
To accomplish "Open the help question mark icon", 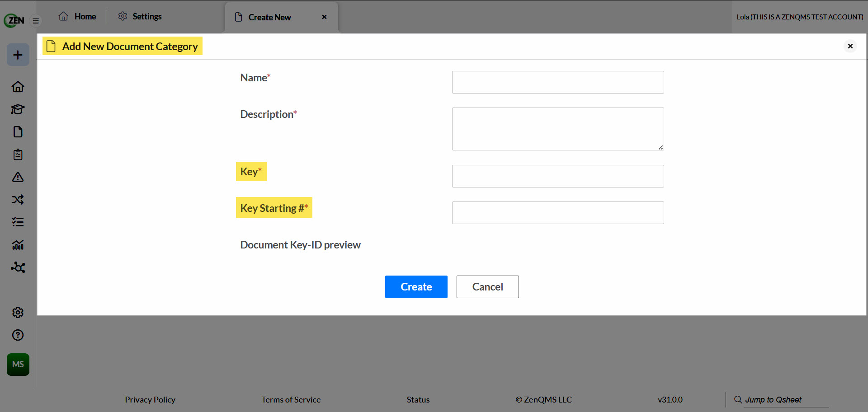I will 18,335.
